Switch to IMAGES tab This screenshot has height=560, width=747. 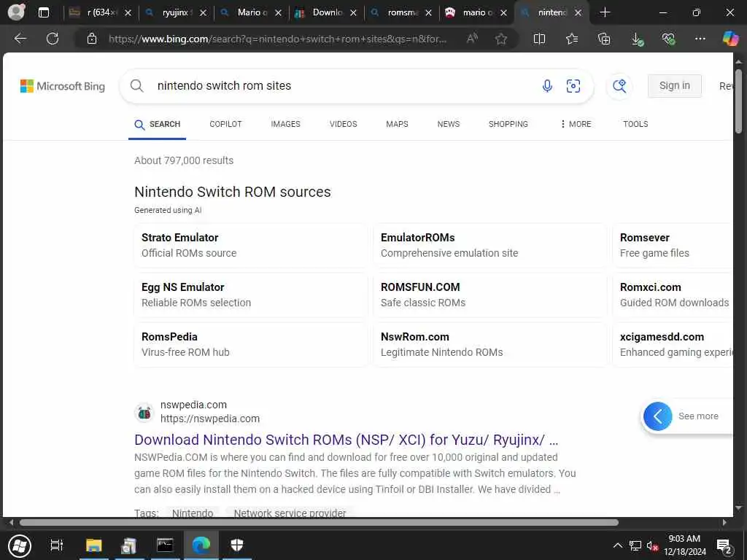pyautogui.click(x=285, y=124)
